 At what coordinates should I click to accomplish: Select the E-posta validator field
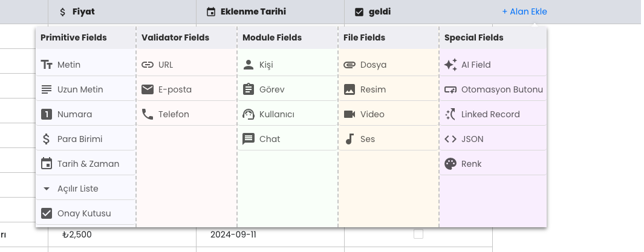pyautogui.click(x=186, y=89)
